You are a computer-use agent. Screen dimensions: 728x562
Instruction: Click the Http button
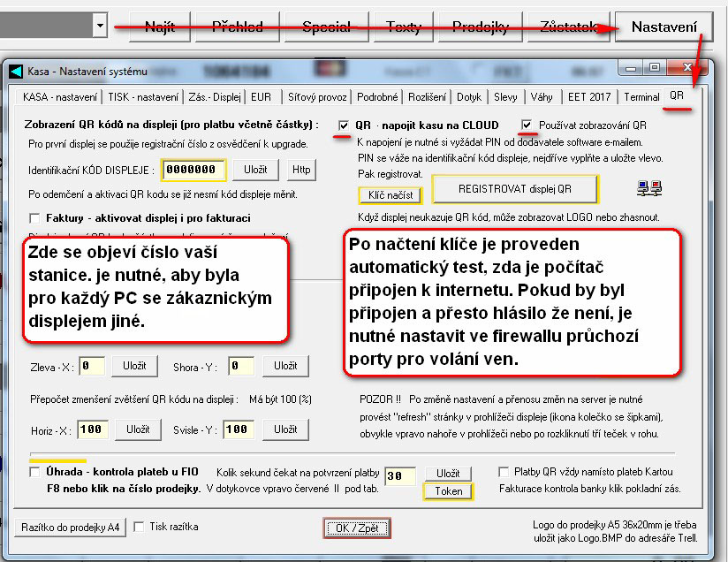click(x=301, y=169)
